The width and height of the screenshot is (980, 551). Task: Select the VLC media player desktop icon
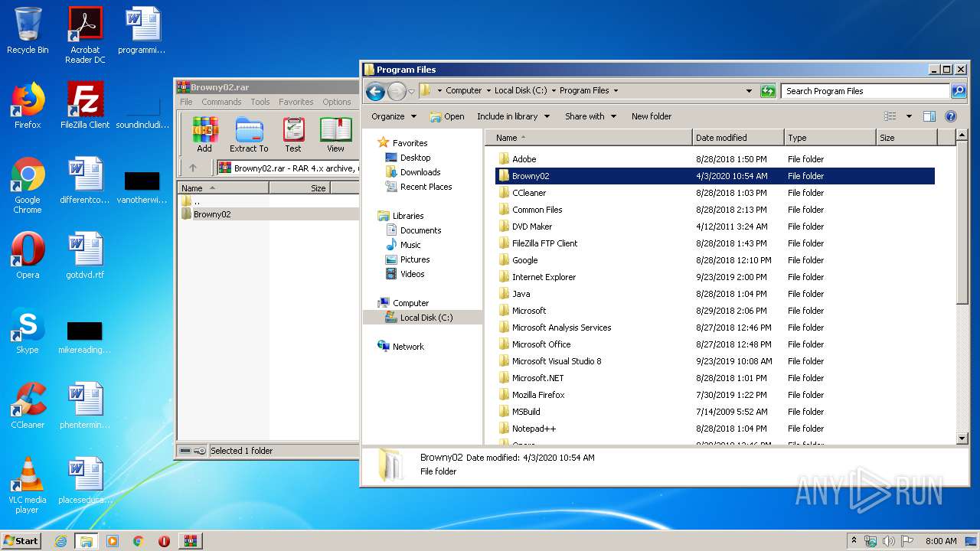[x=28, y=485]
